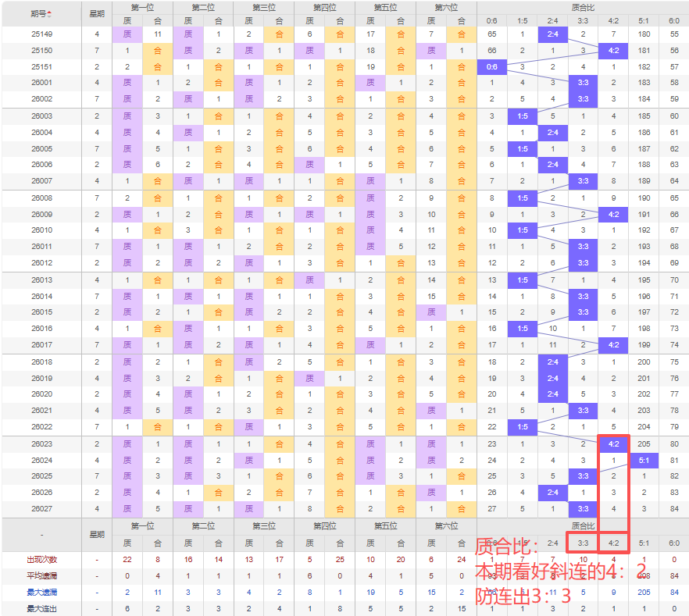Click the highlighted 2:4 cell in row 26020
This screenshot has width=689, height=616.
tap(553, 393)
